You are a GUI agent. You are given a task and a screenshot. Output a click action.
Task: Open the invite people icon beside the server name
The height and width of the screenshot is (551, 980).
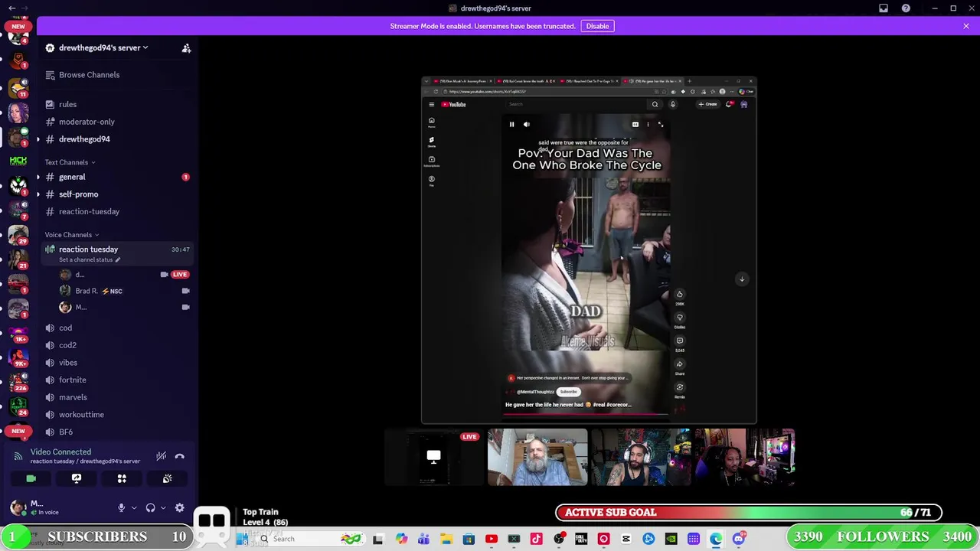(x=186, y=48)
